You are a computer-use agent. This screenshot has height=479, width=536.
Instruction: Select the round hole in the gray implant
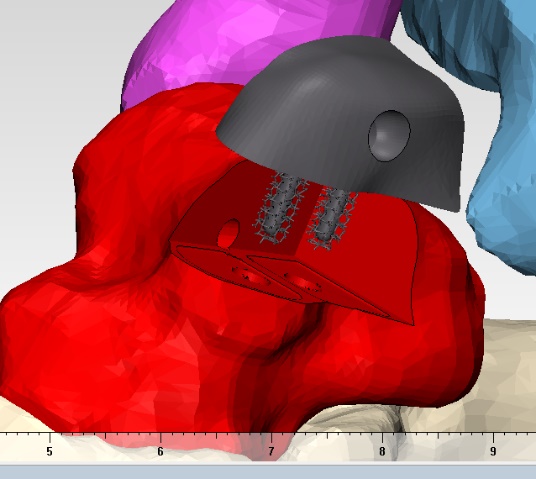[389, 135]
